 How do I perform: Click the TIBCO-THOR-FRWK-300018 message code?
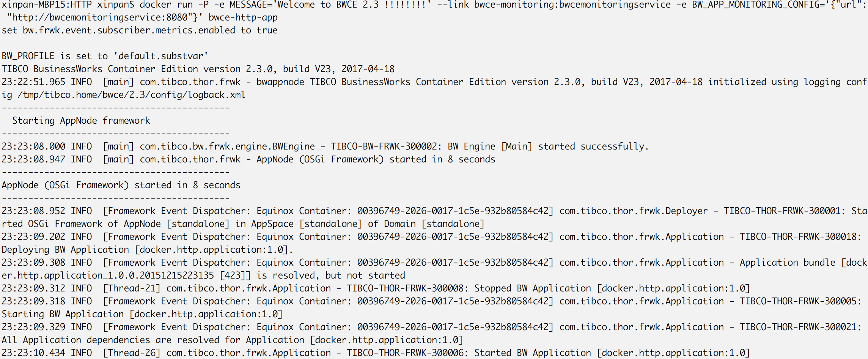798,237
